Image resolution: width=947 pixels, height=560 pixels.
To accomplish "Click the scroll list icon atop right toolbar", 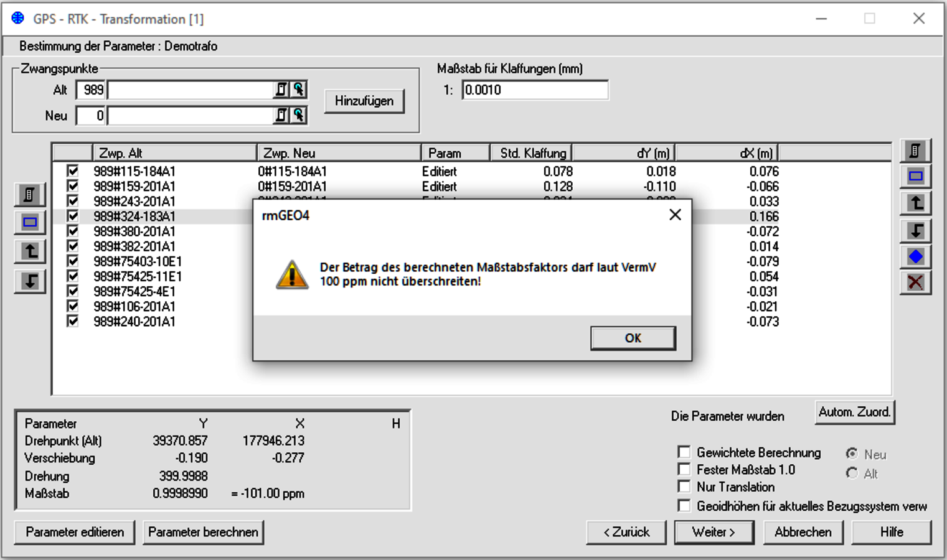I will [x=915, y=151].
